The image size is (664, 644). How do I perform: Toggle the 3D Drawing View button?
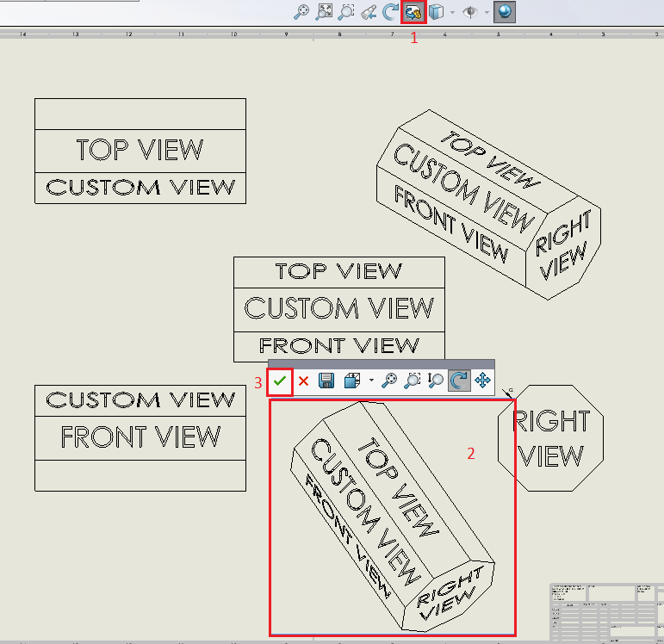click(413, 12)
